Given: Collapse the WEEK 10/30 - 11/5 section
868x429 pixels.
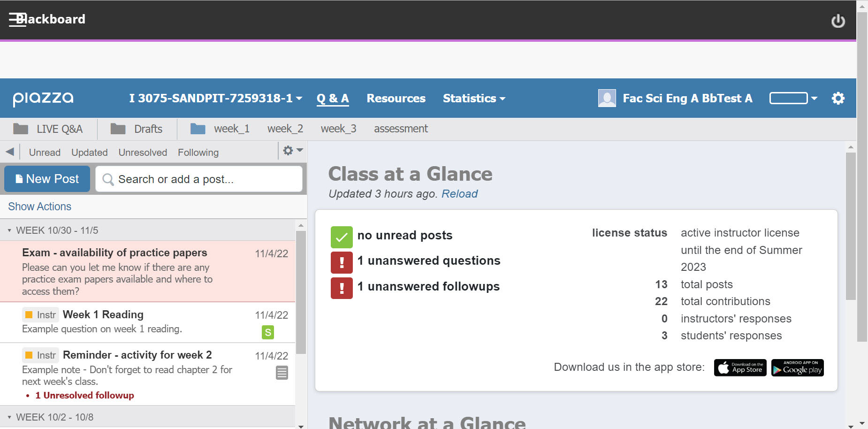Looking at the screenshot, I should pos(9,230).
